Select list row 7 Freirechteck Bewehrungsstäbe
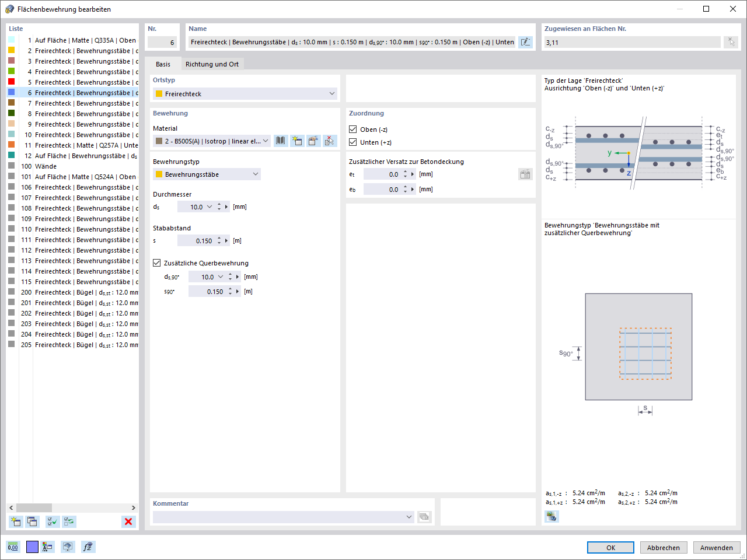The height and width of the screenshot is (560, 747). point(73,103)
